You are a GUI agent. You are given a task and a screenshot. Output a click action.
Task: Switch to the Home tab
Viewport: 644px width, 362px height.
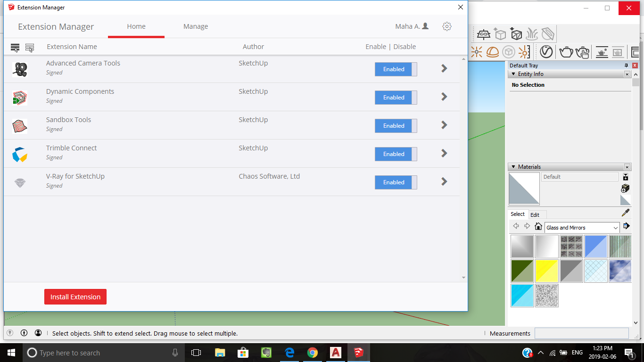[x=136, y=26]
